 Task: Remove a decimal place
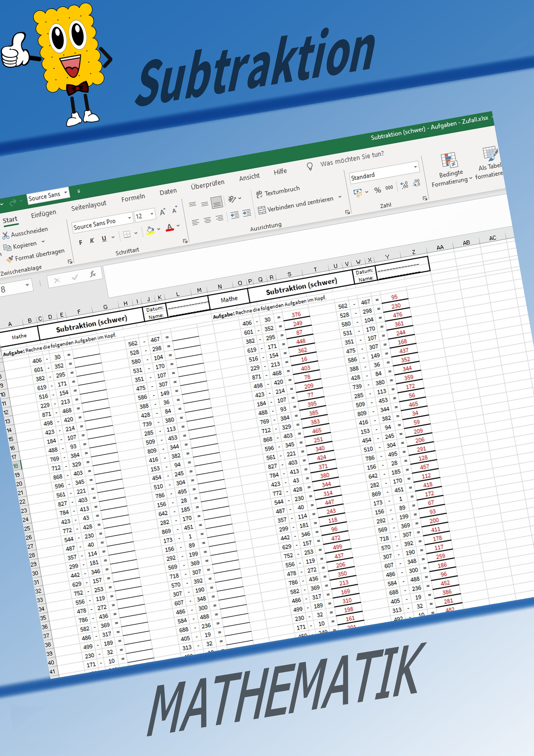coord(417,183)
